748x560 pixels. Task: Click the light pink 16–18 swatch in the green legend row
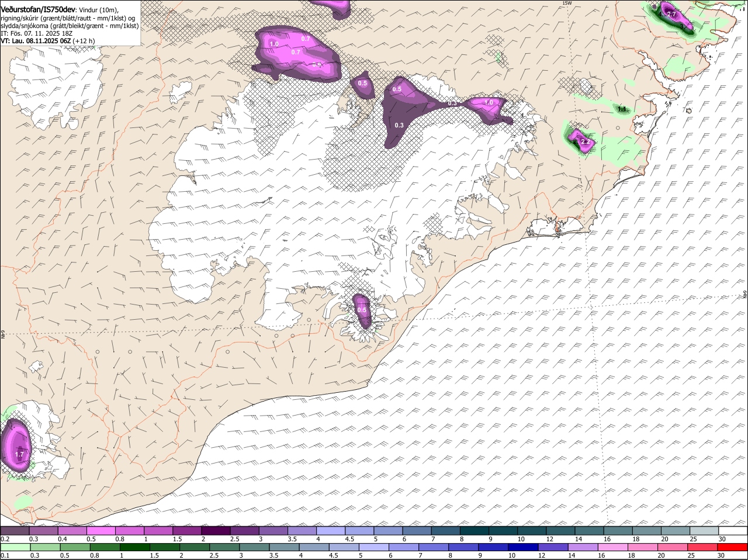(x=613, y=547)
